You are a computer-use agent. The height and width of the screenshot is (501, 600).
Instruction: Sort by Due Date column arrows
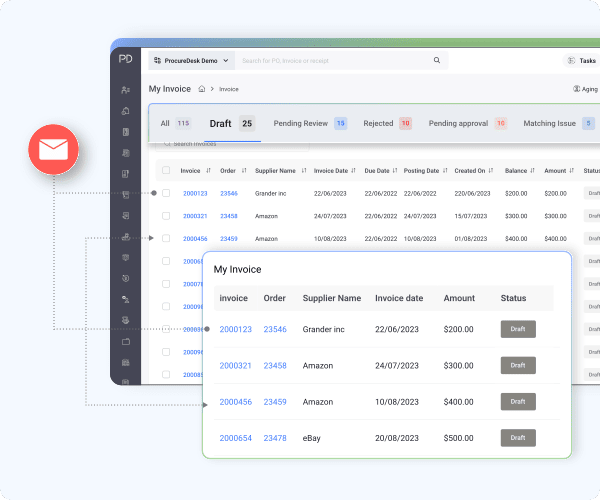point(394,170)
